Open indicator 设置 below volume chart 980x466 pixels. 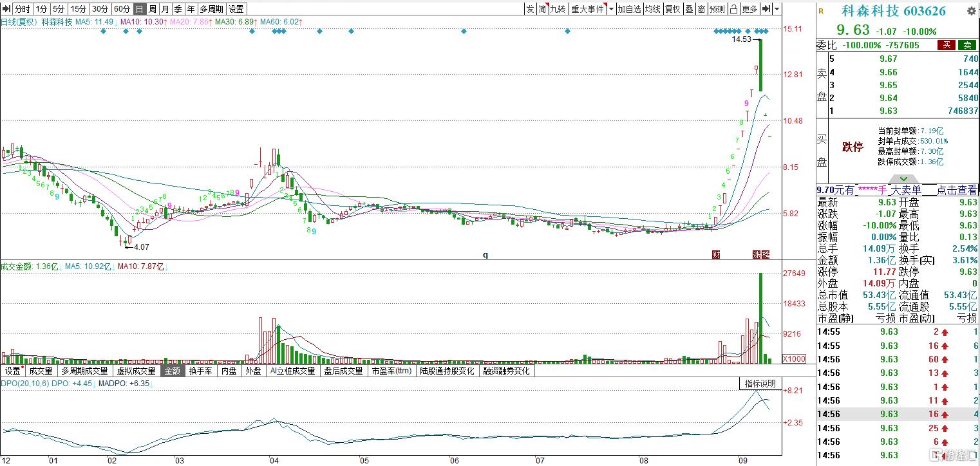13,371
